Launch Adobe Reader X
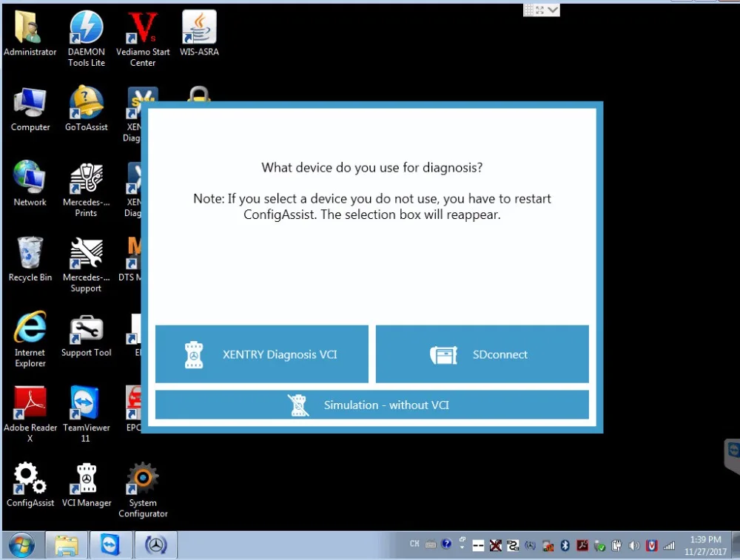Viewport: 740px width, 560px height. [x=30, y=414]
